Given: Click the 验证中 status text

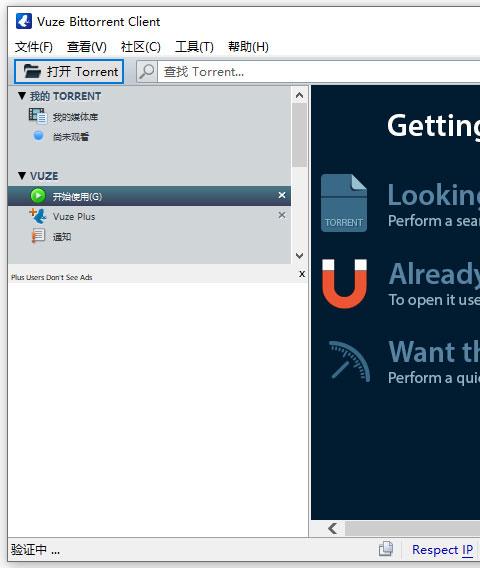Looking at the screenshot, I should (35, 550).
